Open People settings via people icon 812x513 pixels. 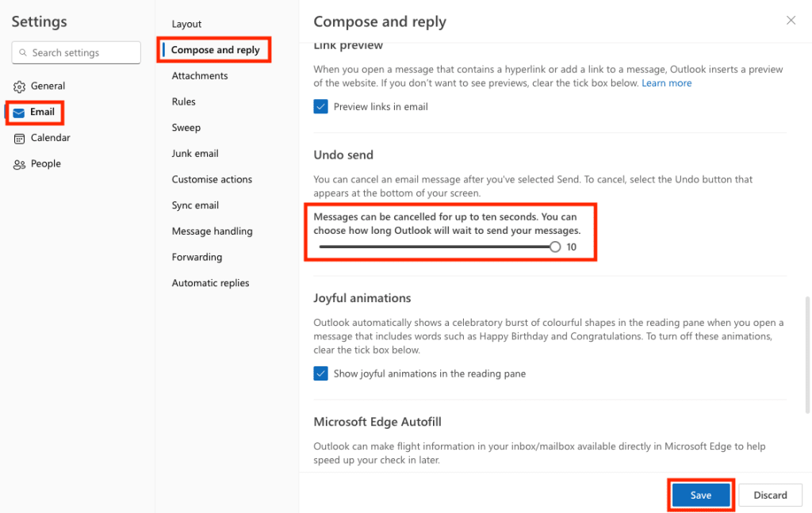point(17,163)
